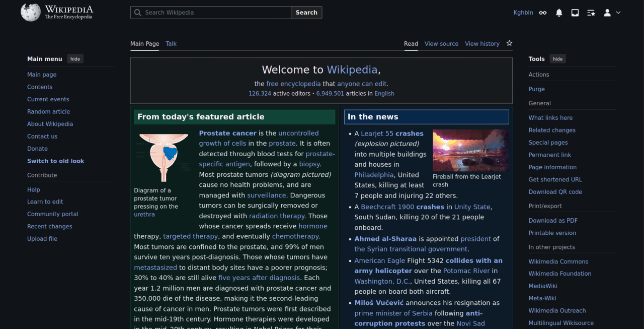The width and height of the screenshot is (644, 329).
Task: Open Wikimedia Outreach link
Action: tap(557, 311)
